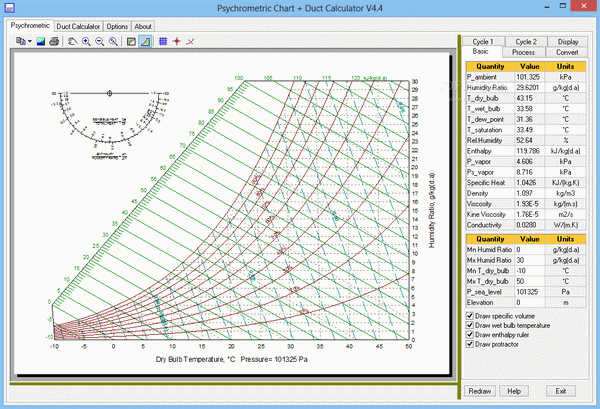600x409 pixels.
Task: Open the Process tab
Action: click(x=523, y=51)
